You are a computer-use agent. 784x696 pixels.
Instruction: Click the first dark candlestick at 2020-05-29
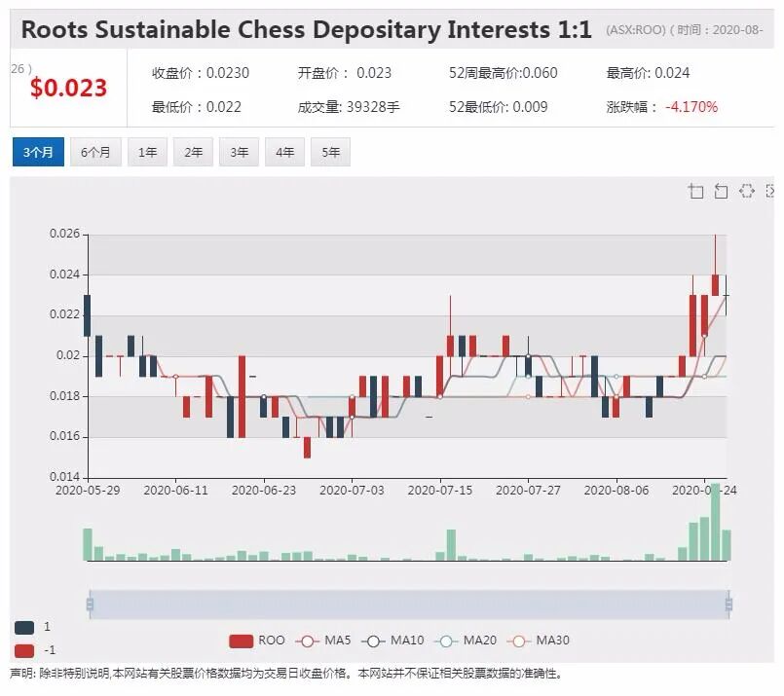[87, 315]
